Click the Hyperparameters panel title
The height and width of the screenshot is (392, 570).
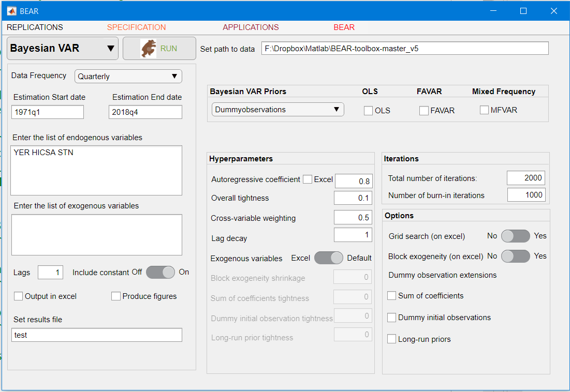[241, 159]
